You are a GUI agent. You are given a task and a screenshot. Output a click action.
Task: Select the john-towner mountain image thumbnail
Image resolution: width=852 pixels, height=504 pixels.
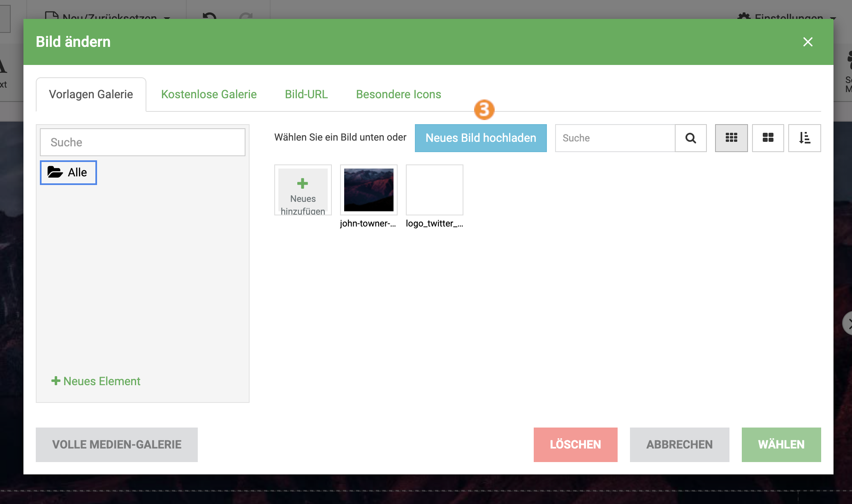pyautogui.click(x=369, y=190)
